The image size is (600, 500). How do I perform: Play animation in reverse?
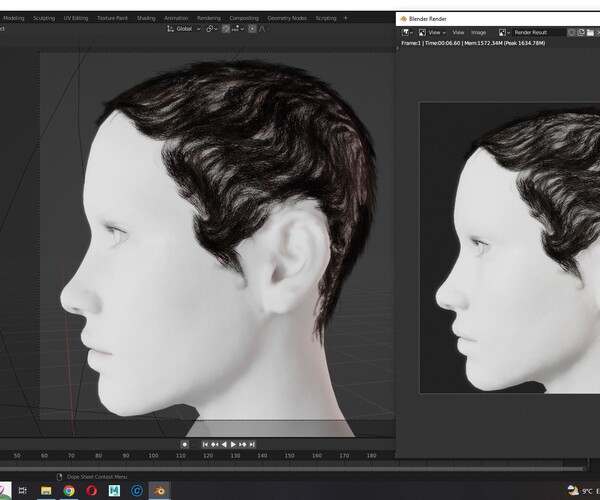point(224,445)
